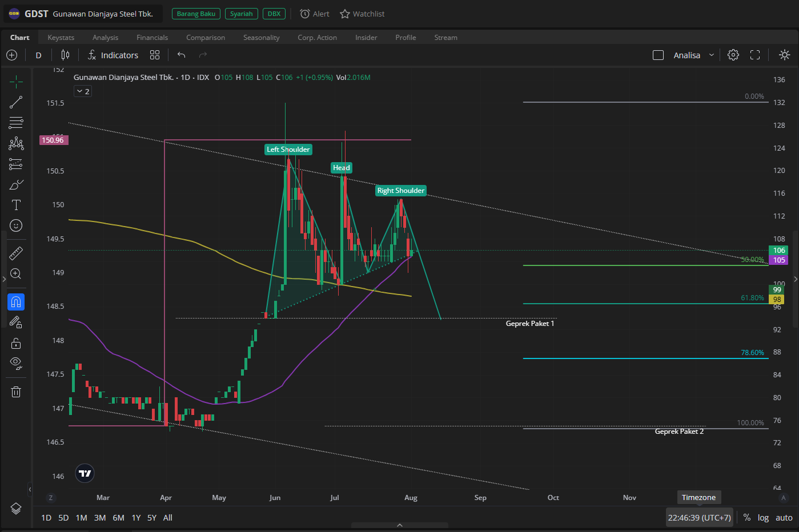
Task: Switch to the Analysis tab
Action: [x=106, y=38]
